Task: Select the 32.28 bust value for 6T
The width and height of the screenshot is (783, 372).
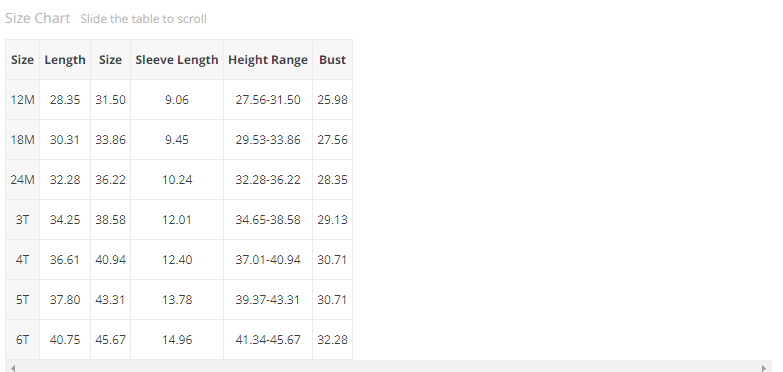Action: 333,340
